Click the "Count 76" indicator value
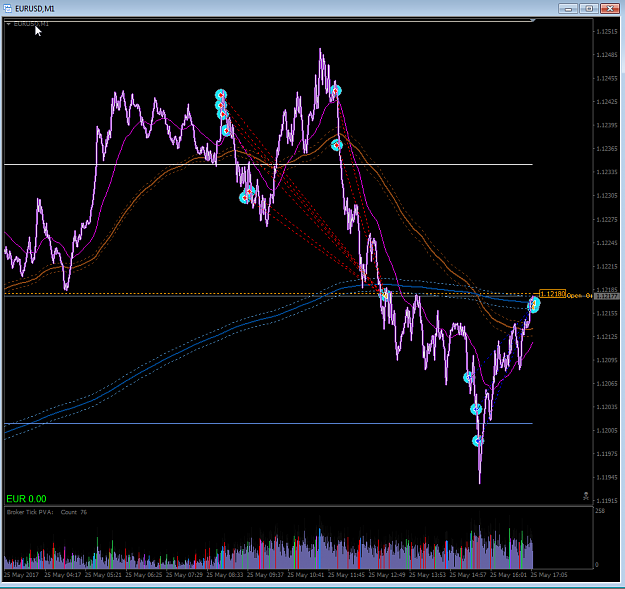Viewport: 625px width, 589px height. (74, 512)
